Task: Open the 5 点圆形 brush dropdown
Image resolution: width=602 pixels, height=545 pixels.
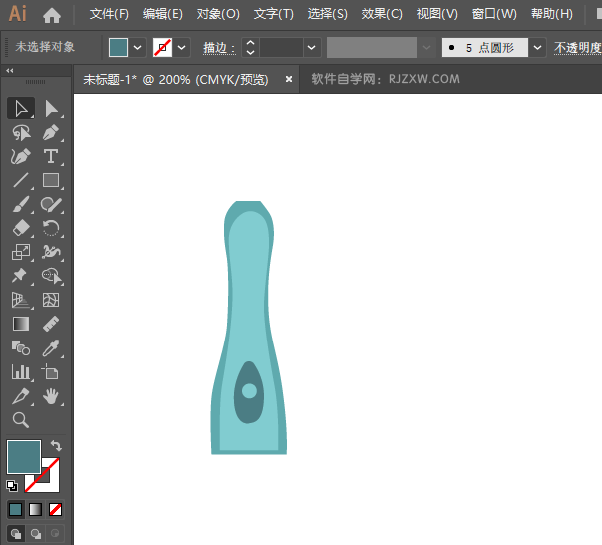Action: (x=538, y=48)
